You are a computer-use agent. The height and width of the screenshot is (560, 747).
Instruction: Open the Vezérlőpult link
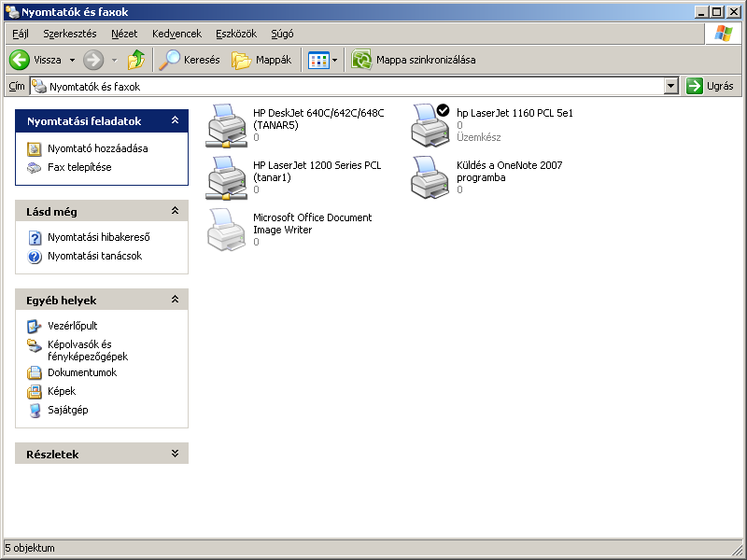(73, 326)
